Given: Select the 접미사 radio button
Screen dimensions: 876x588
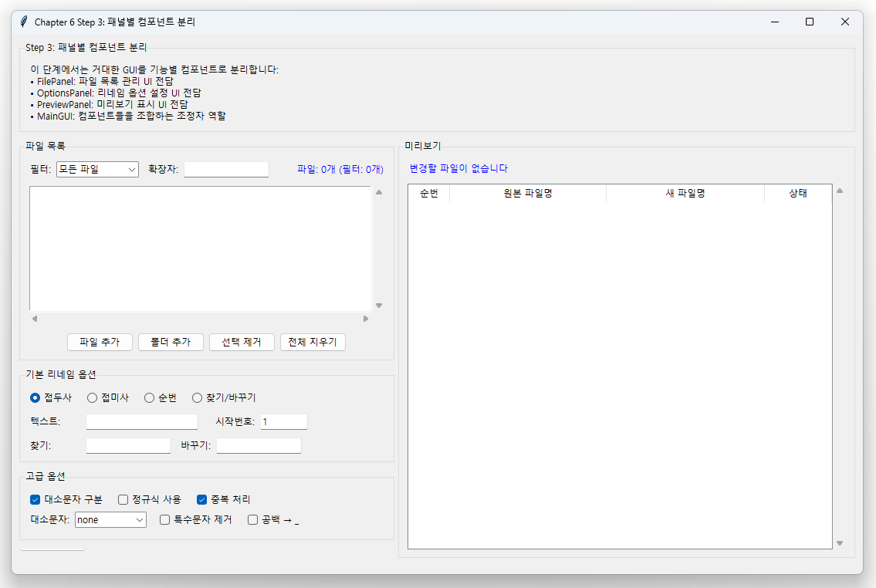Looking at the screenshot, I should pyautogui.click(x=92, y=397).
